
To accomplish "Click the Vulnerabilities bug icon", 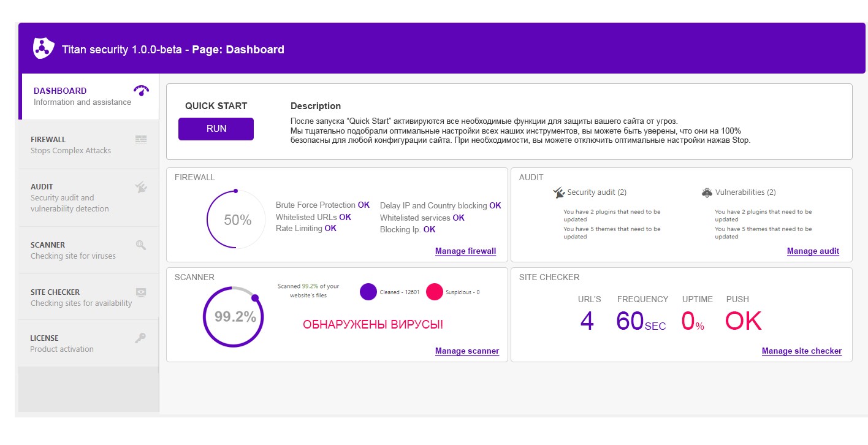I will point(707,192).
